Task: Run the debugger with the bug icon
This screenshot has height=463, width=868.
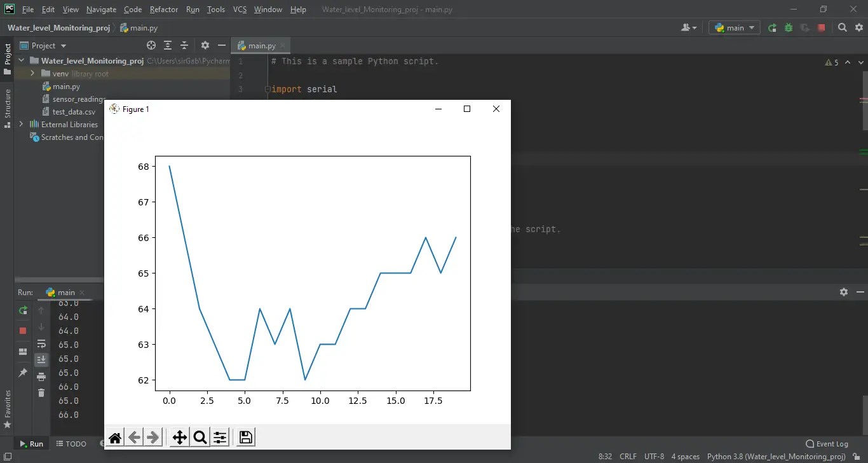Action: pos(788,27)
